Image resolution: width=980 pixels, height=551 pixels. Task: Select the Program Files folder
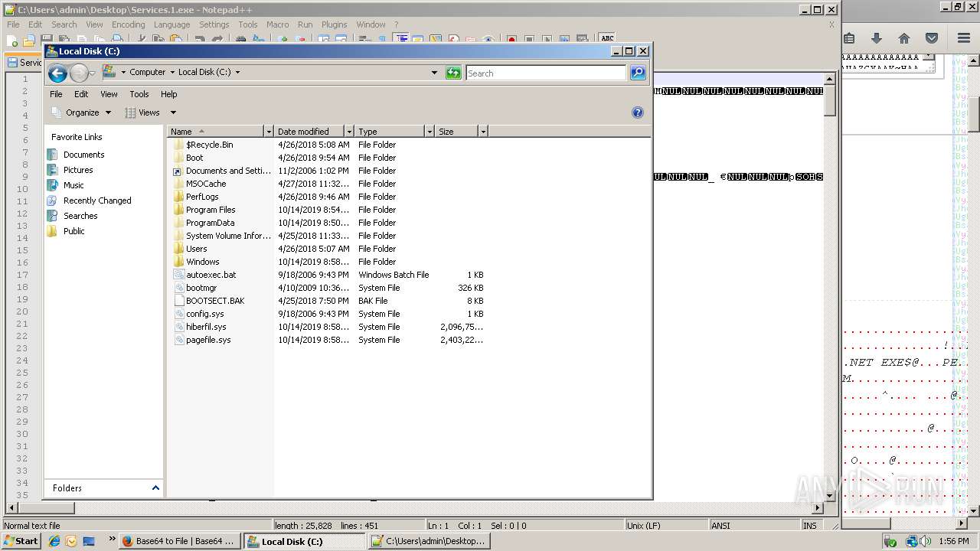[x=210, y=210]
